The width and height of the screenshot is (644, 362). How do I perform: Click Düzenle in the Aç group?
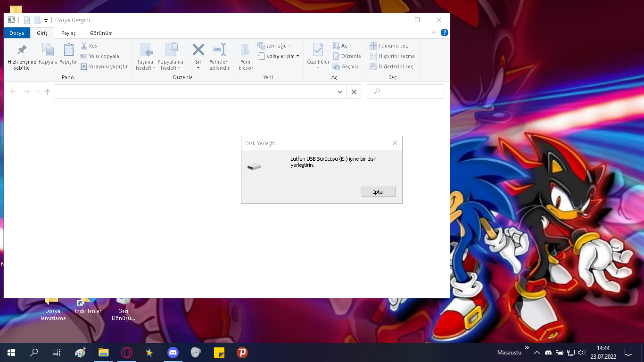pyautogui.click(x=347, y=56)
